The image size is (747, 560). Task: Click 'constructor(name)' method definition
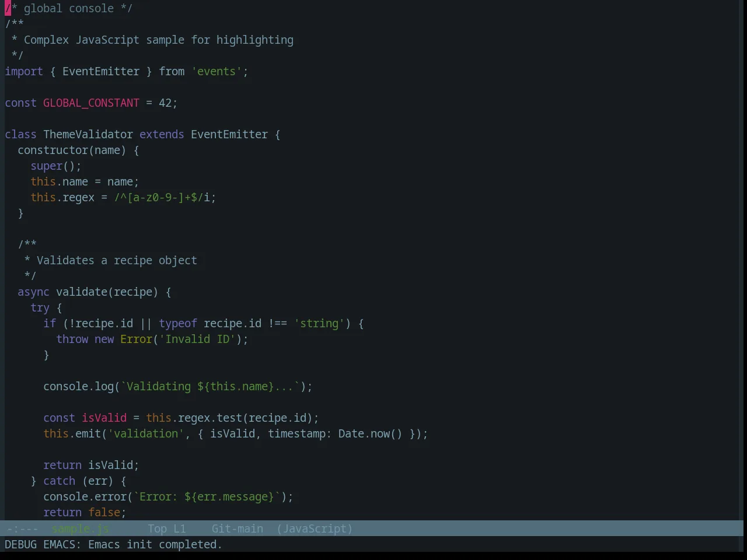pyautogui.click(x=72, y=150)
